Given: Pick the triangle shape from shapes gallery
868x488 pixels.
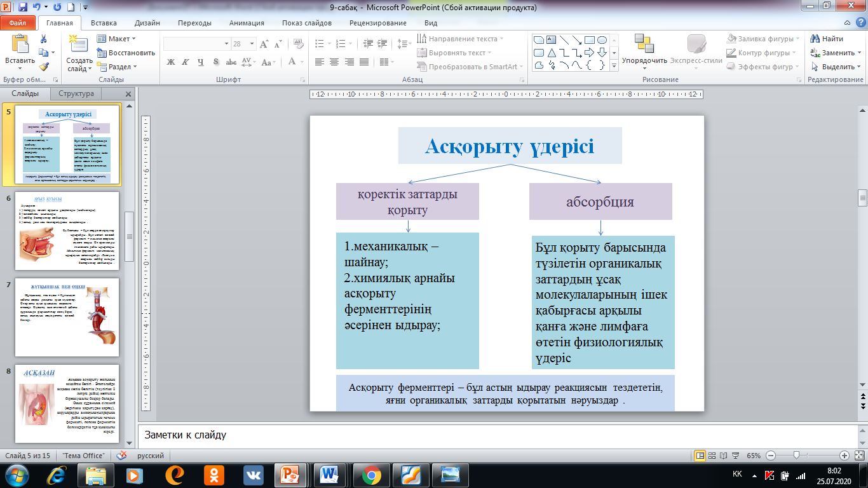Looking at the screenshot, I should click(x=552, y=52).
